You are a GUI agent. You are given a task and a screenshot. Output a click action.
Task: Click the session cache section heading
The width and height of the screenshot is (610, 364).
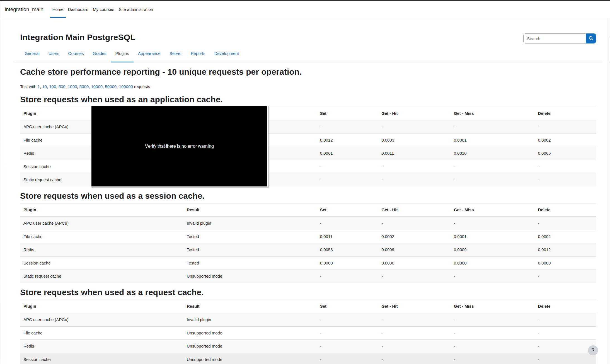112,196
